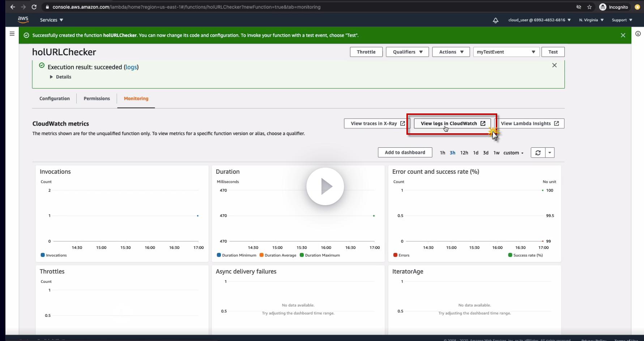Reload the page with the refresh icon
The image size is (644, 341).
pyautogui.click(x=34, y=7)
